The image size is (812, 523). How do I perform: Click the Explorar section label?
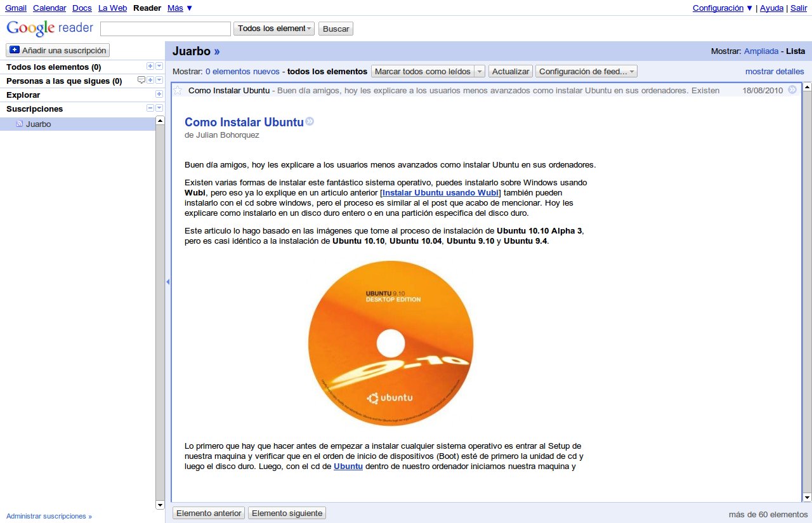[x=23, y=95]
